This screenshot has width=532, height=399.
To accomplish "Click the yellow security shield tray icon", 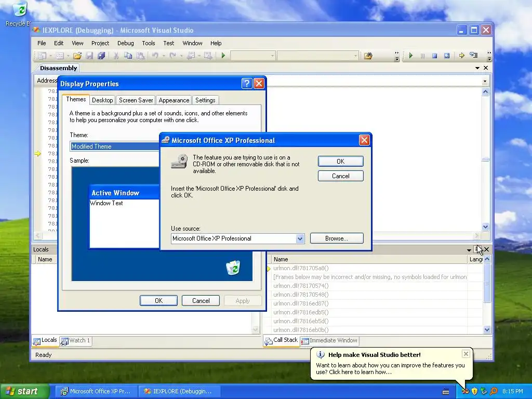I will (475, 391).
